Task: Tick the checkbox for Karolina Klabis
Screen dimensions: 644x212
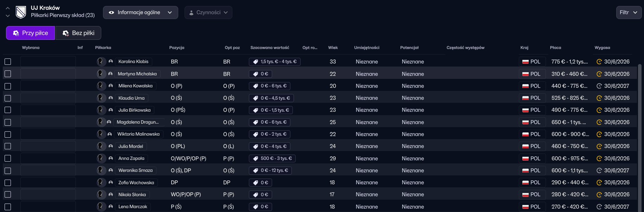Action: pos(8,62)
